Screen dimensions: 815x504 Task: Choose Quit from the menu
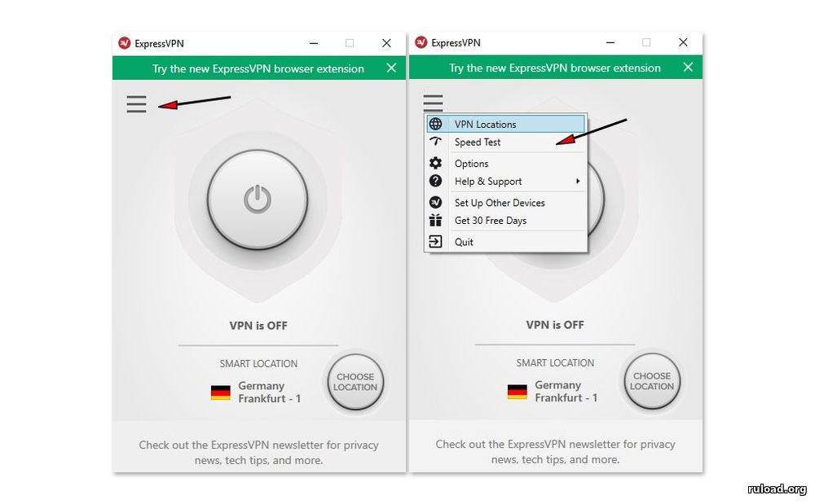click(506, 242)
